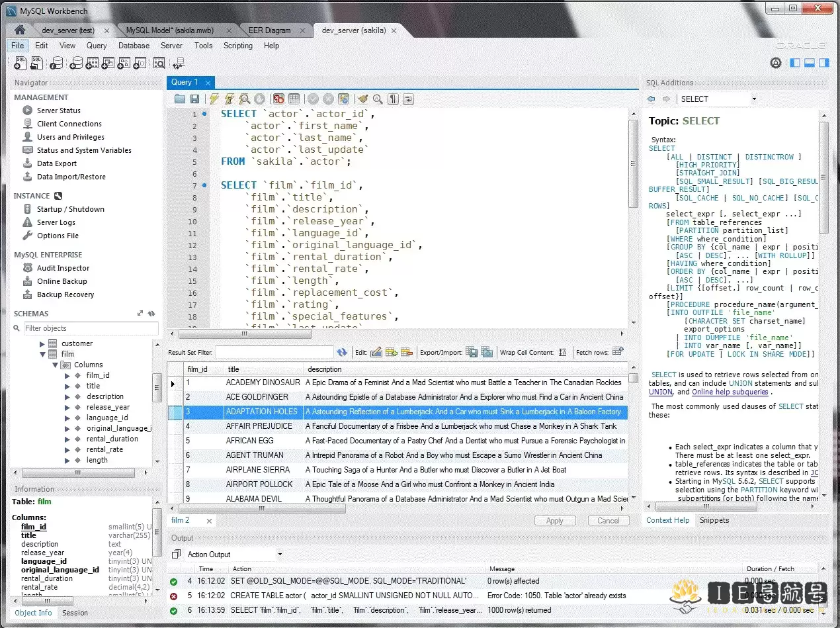Click the insert new row icon
840x628 pixels.
tap(392, 352)
